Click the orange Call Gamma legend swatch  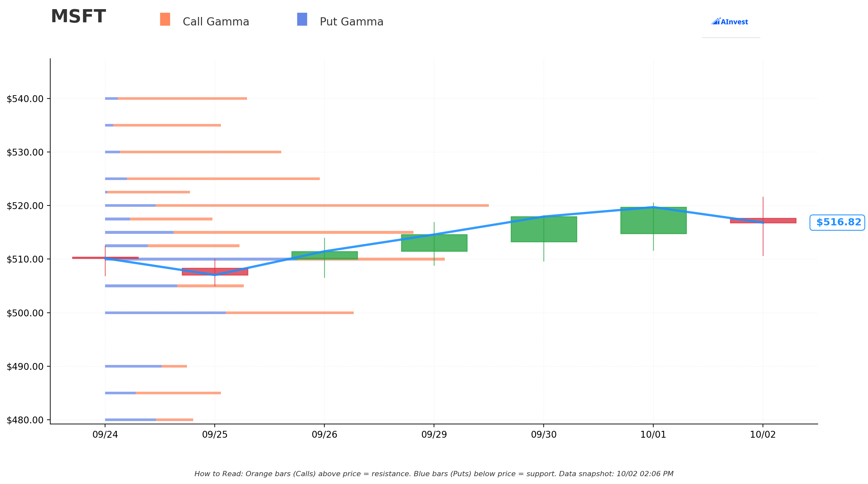165,19
